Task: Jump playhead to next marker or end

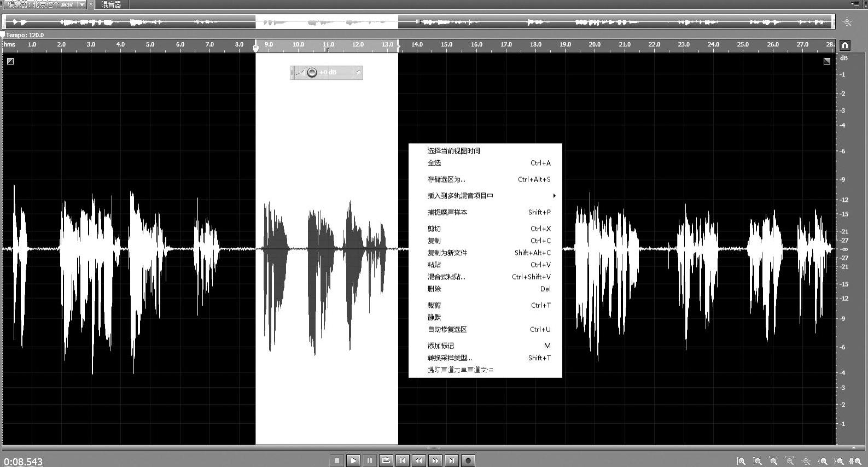Action: pyautogui.click(x=452, y=460)
